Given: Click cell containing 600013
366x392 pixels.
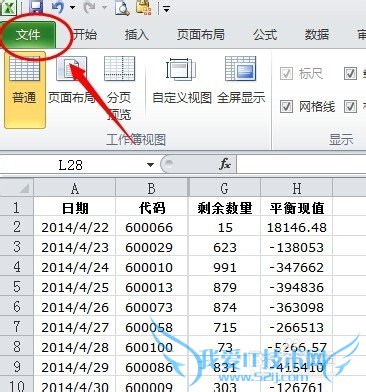Looking at the screenshot, I should tap(152, 287).
